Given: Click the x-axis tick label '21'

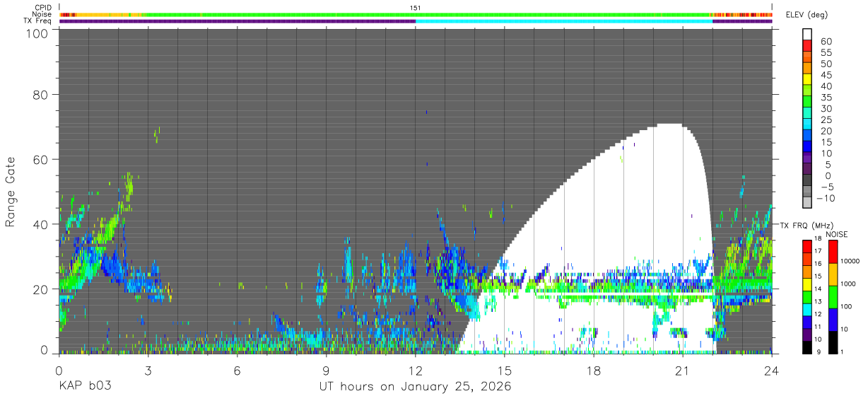Looking at the screenshot, I should pyautogui.click(x=683, y=371).
